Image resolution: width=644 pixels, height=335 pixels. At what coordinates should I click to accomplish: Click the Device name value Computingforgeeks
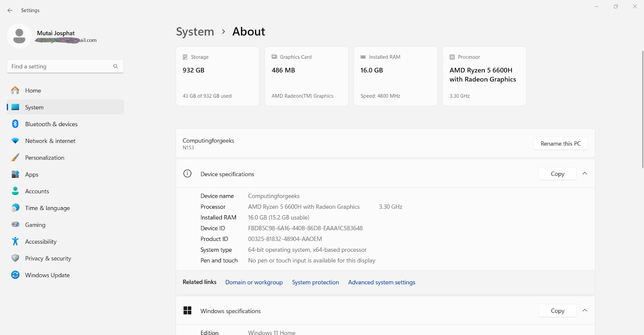(274, 196)
